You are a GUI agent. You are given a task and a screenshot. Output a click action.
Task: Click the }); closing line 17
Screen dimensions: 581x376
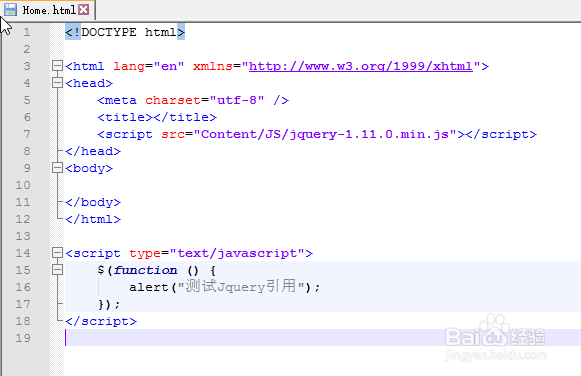click(x=109, y=304)
